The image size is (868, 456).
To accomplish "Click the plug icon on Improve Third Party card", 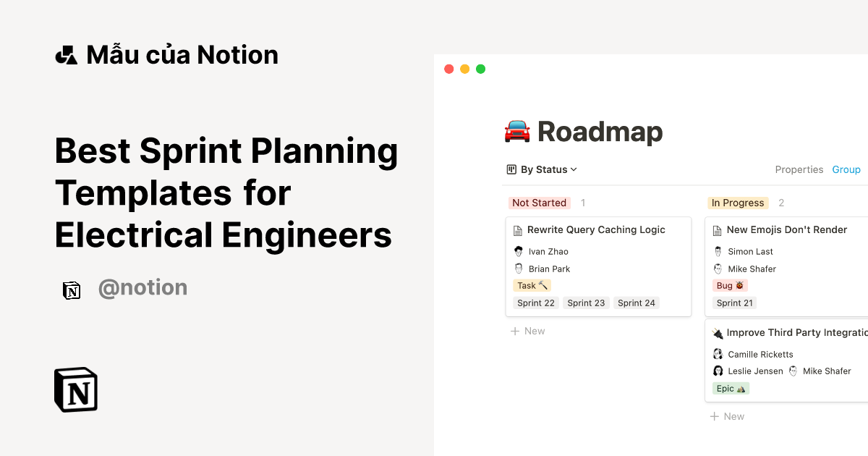I will 717,333.
